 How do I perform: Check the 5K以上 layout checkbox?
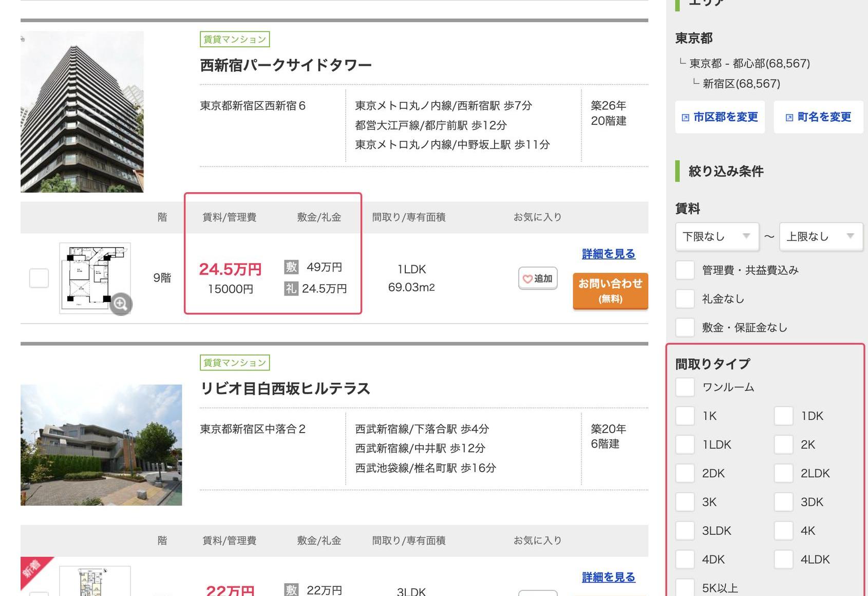pos(685,588)
